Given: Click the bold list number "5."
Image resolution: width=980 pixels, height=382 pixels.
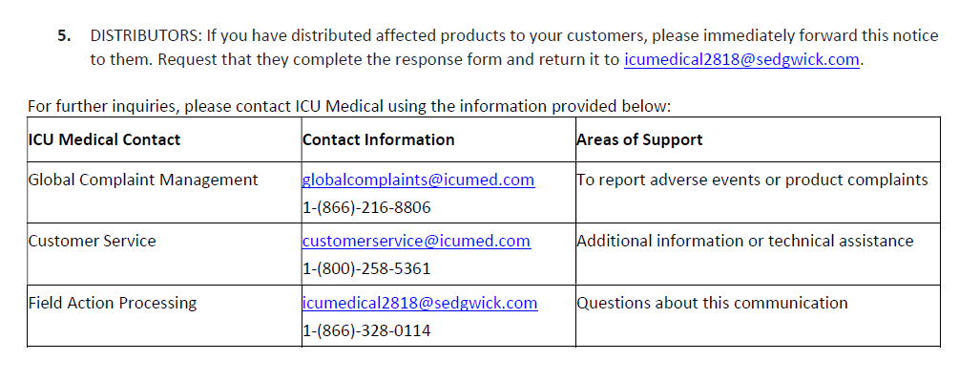Looking at the screenshot, I should pyautogui.click(x=64, y=36).
